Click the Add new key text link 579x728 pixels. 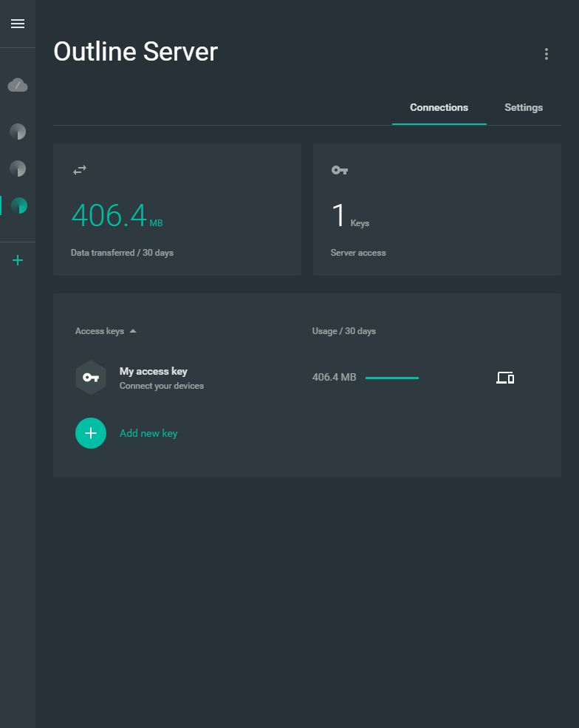(x=148, y=433)
